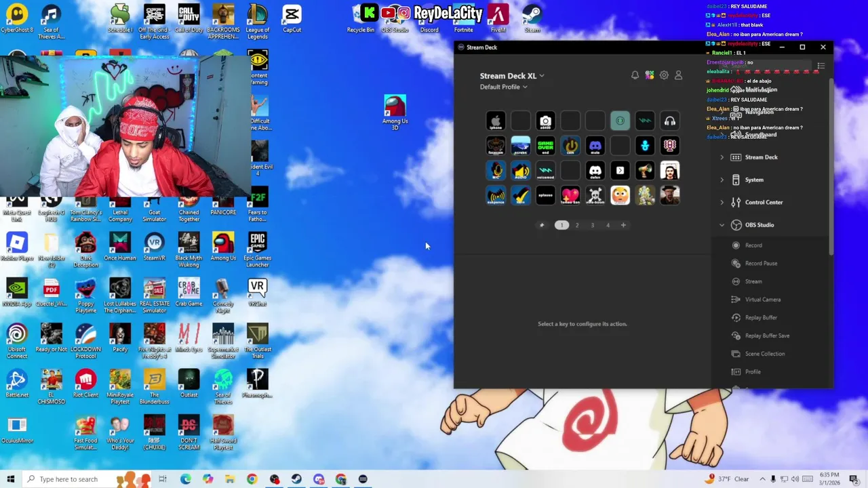This screenshot has height=488, width=868.
Task: Select the pink microphone key
Action: pyautogui.click(x=670, y=146)
